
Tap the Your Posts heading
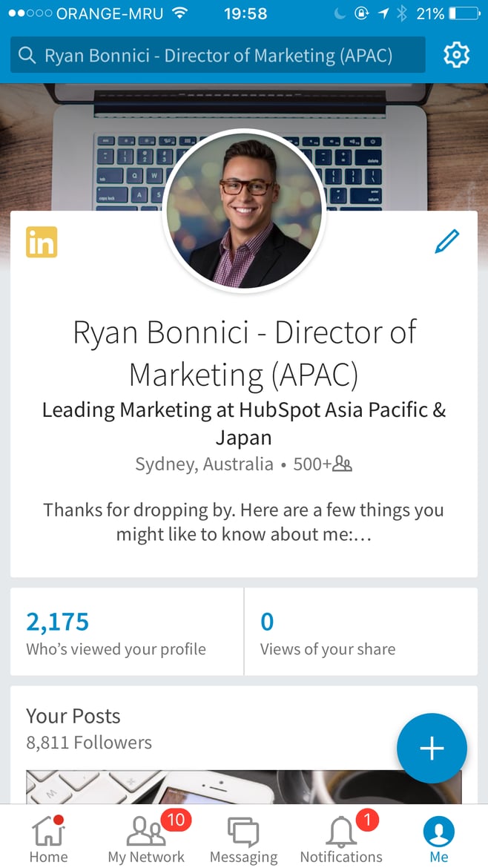(x=73, y=716)
